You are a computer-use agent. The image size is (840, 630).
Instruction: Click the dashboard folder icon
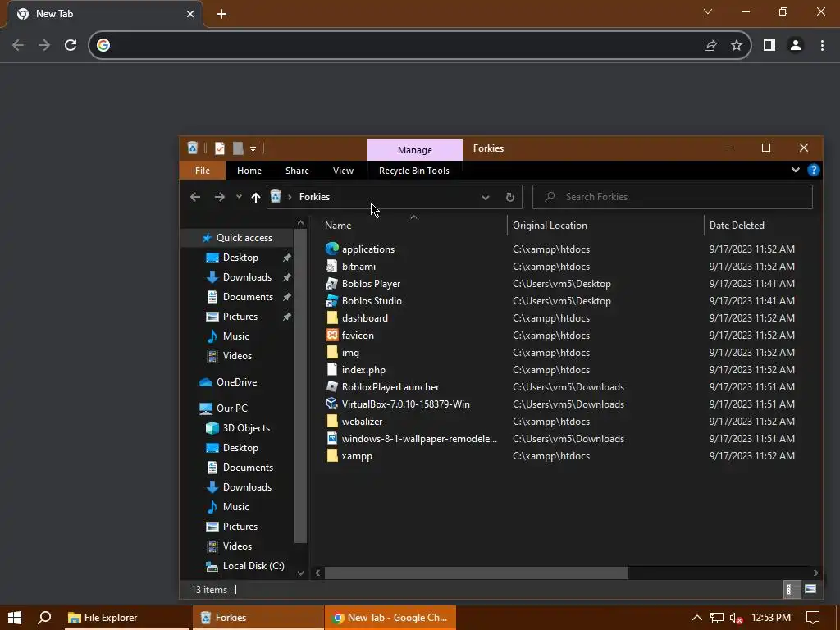pos(332,317)
